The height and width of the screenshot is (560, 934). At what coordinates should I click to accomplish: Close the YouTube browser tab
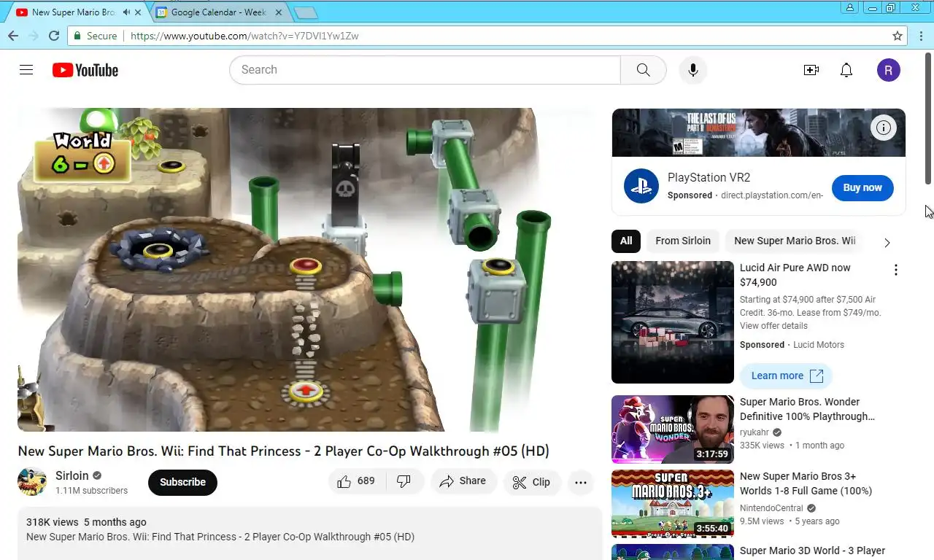[138, 12]
